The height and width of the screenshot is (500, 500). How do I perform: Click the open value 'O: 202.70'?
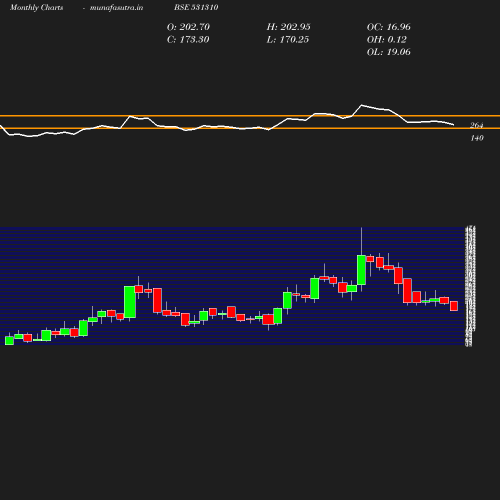[x=188, y=27]
